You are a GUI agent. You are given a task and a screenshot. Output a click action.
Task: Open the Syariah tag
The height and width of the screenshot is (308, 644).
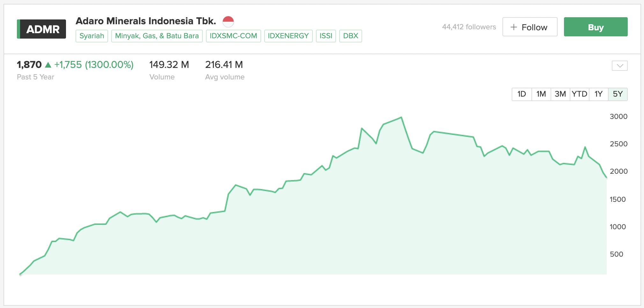point(92,36)
